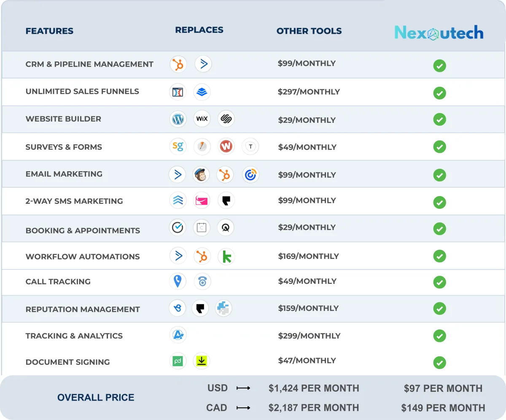Click the green checkmark for CRM & Pipeline Management

[439, 66]
